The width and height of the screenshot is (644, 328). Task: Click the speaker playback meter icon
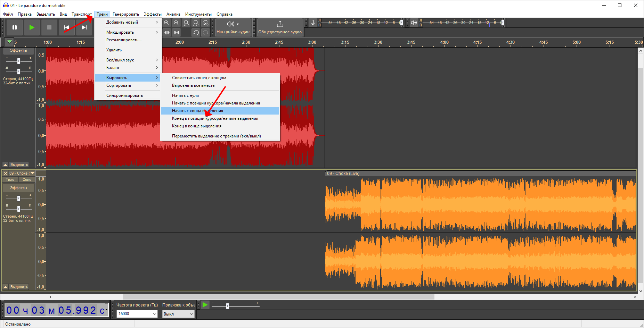point(414,23)
